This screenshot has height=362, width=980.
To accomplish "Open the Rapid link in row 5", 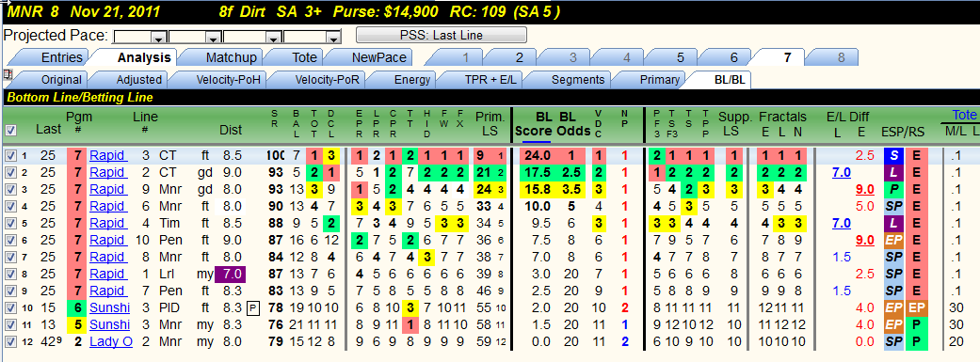I will click(x=107, y=224).
